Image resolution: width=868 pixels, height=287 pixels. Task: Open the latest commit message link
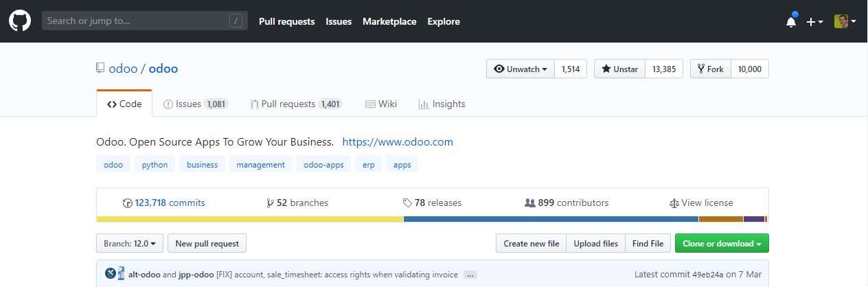337,275
